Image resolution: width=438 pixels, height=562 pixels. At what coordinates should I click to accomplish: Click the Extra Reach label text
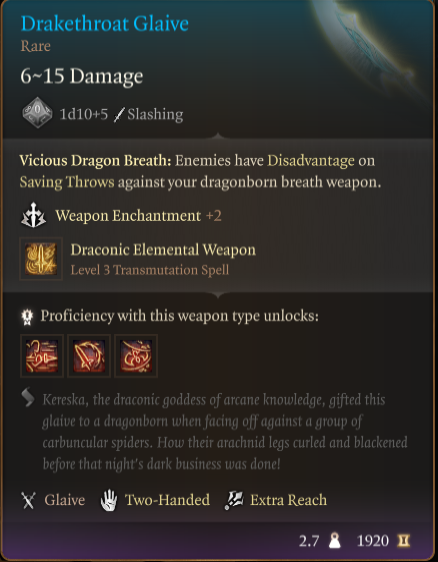(289, 500)
